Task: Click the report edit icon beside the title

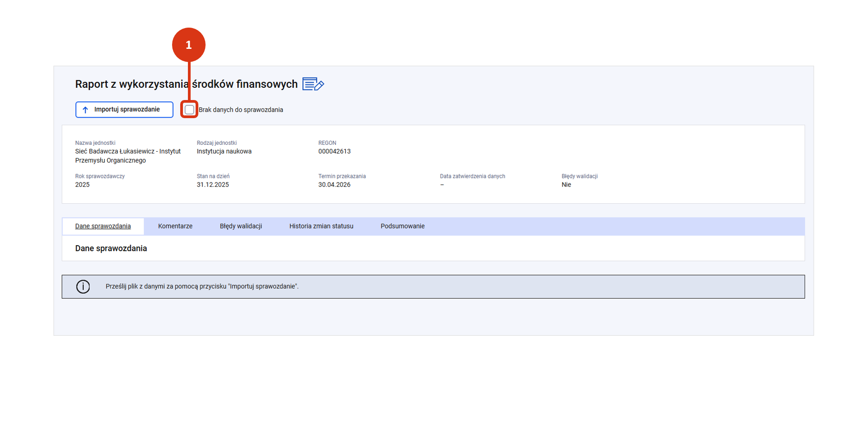Action: [313, 84]
